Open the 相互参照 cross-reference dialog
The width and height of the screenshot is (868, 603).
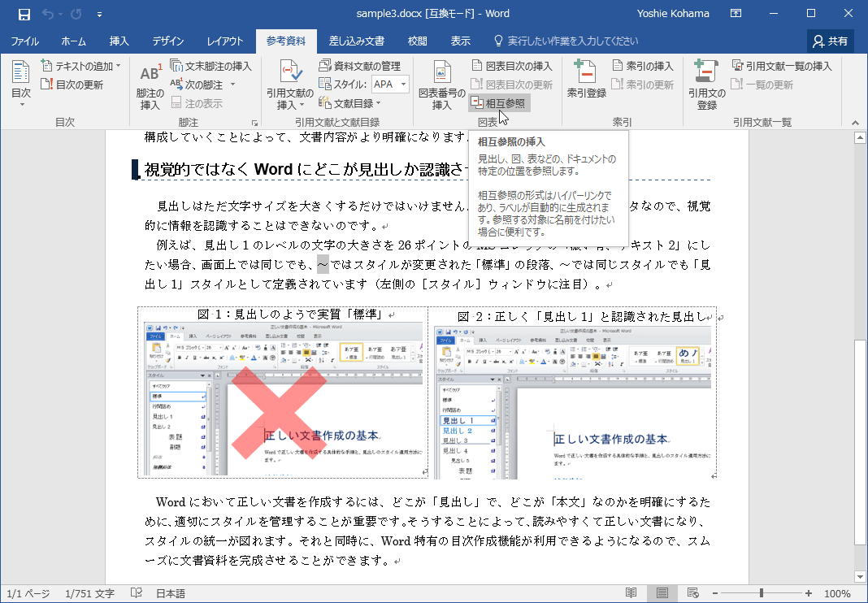(500, 102)
